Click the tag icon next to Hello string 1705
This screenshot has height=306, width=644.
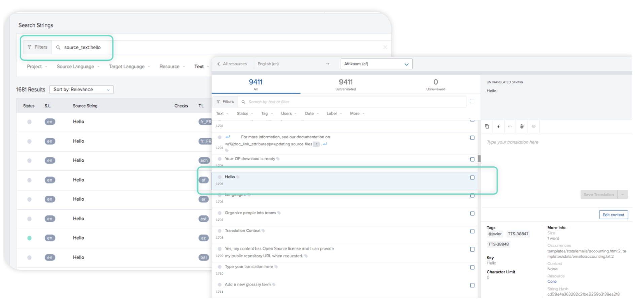[238, 177]
